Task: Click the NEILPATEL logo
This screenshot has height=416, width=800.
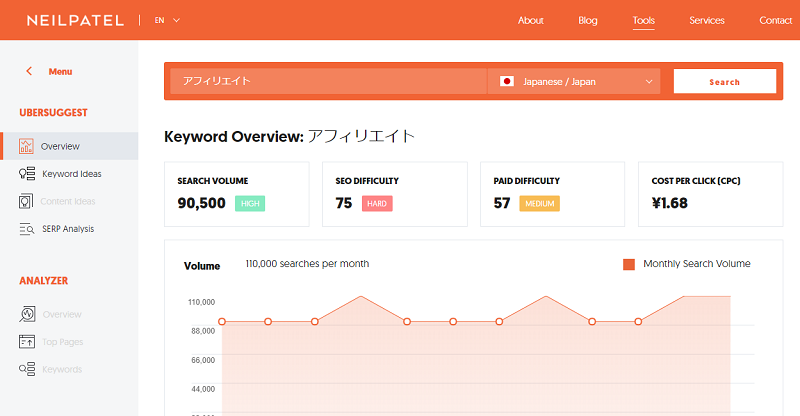Action: point(75,20)
